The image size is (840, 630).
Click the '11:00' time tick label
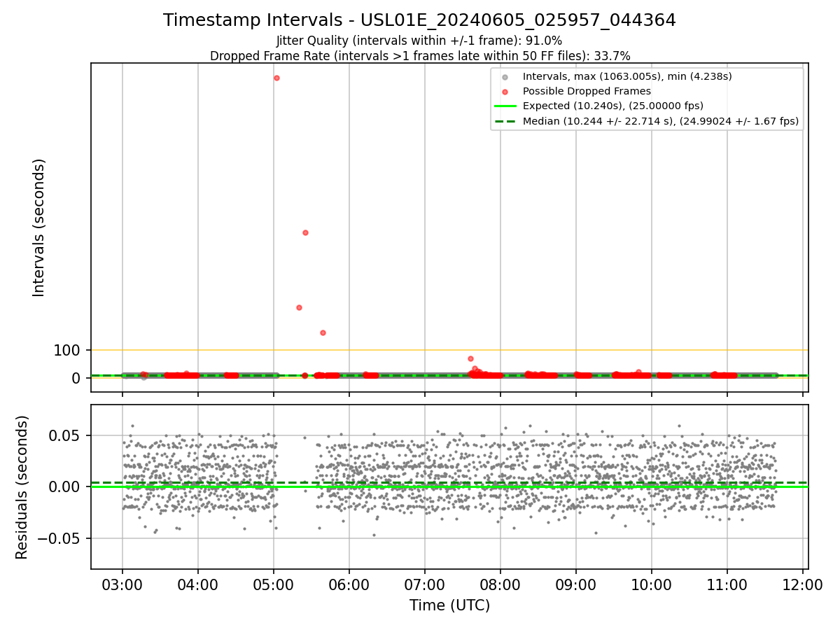(x=727, y=585)
